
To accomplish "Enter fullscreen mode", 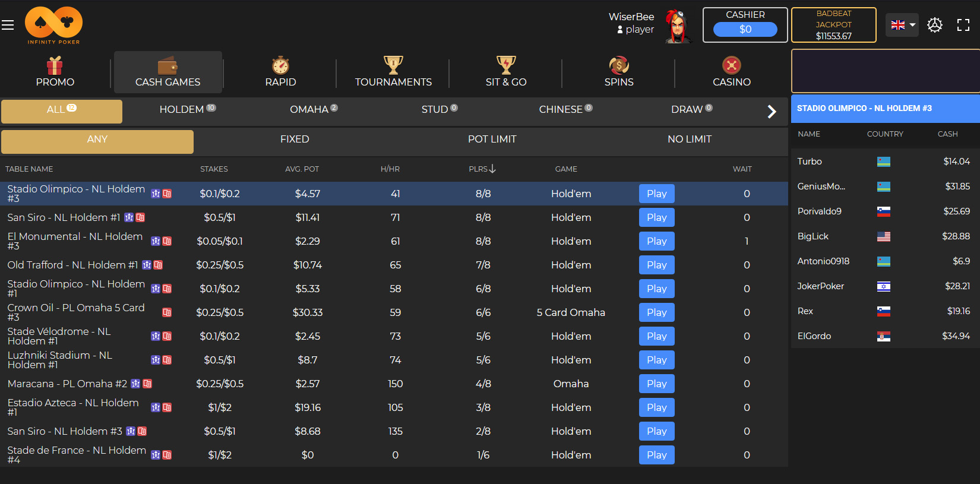I will [x=963, y=25].
